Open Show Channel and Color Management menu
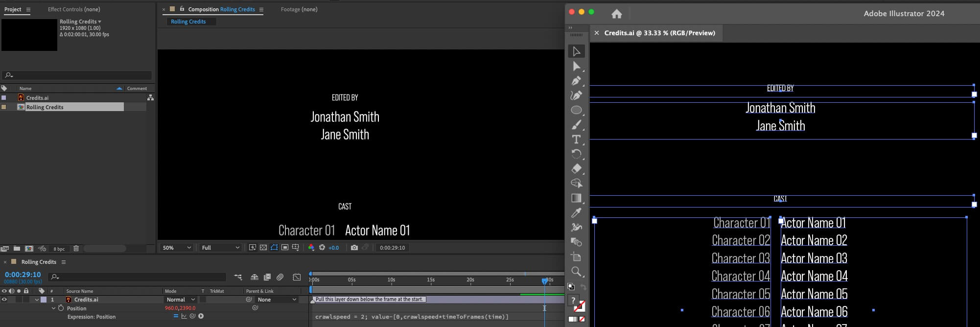This screenshot has width=980, height=327. (x=311, y=248)
